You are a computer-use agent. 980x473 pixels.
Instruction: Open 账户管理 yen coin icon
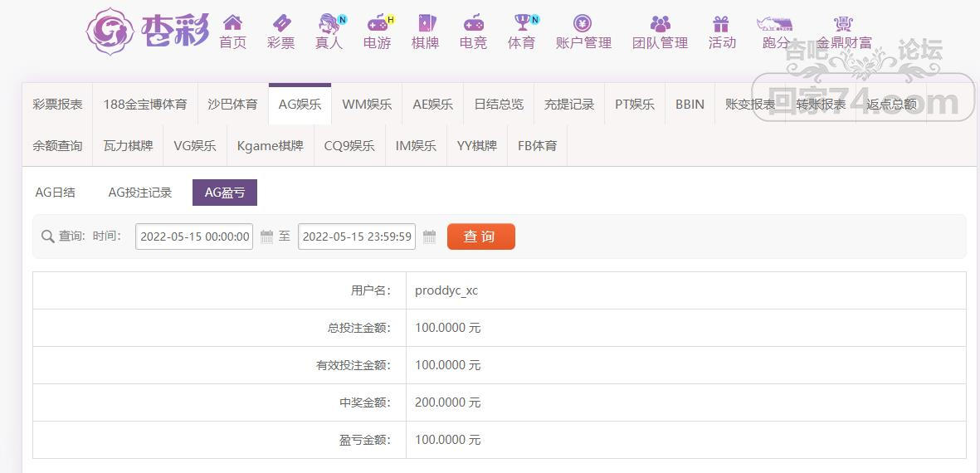pyautogui.click(x=583, y=23)
